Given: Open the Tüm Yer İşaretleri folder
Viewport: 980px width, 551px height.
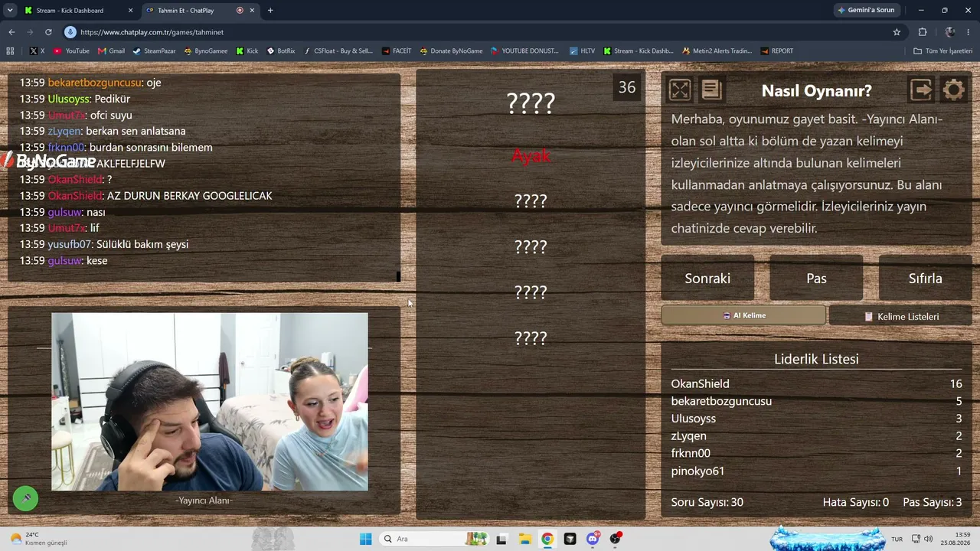Looking at the screenshot, I should 943,51.
